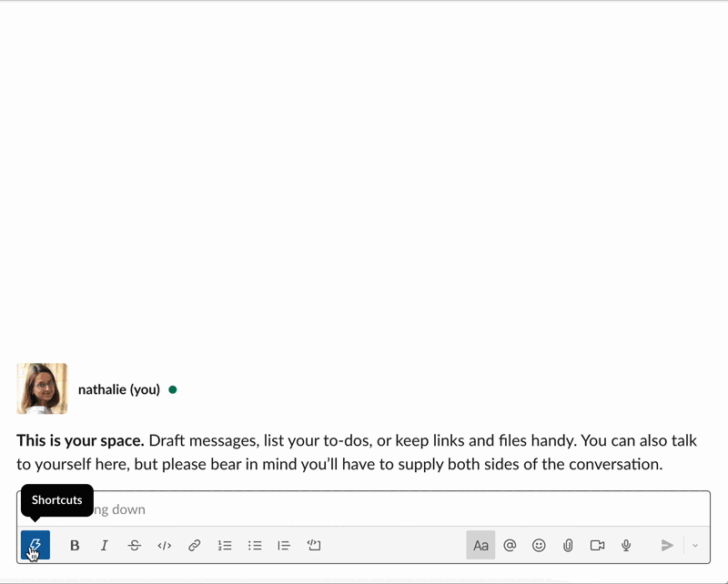This screenshot has width=728, height=584.
Task: Apply inline code formatting
Action: [x=165, y=545]
